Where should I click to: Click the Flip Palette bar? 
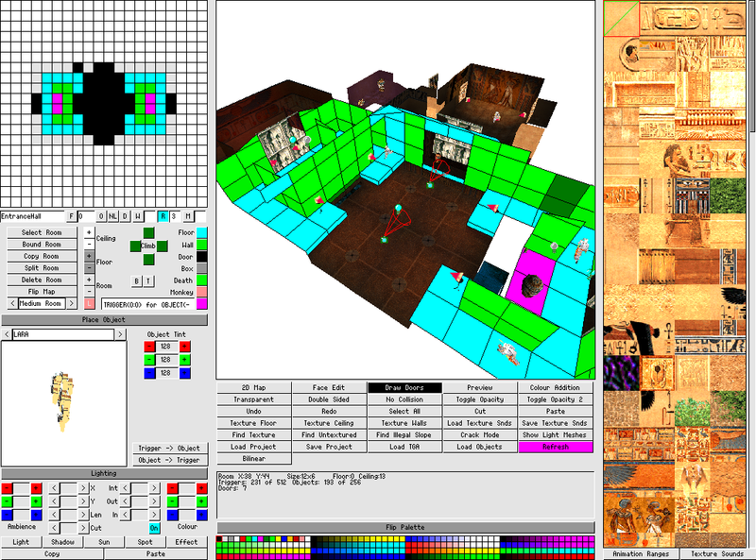coord(405,527)
